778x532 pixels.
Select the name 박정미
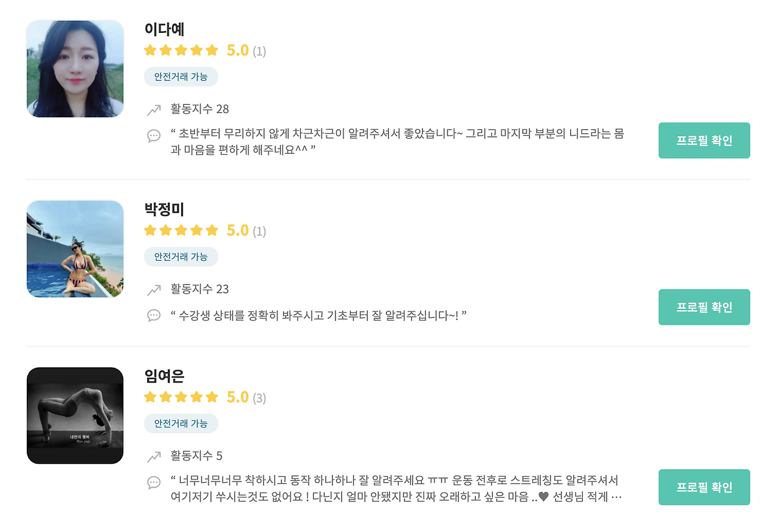(x=164, y=210)
